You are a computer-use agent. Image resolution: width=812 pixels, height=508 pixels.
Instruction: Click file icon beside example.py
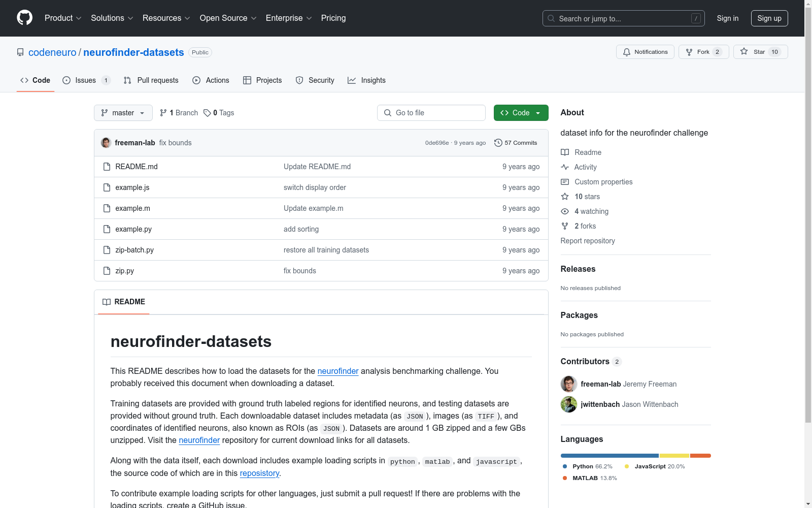point(107,229)
